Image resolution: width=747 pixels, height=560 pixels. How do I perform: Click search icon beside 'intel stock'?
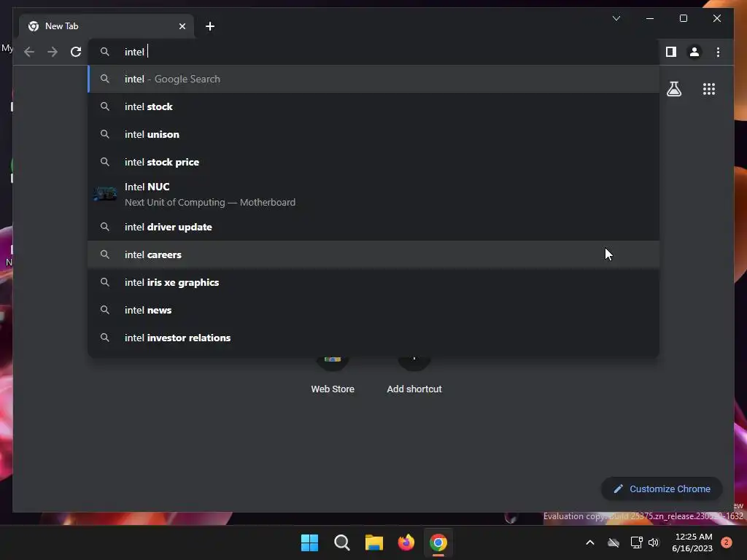click(x=105, y=106)
